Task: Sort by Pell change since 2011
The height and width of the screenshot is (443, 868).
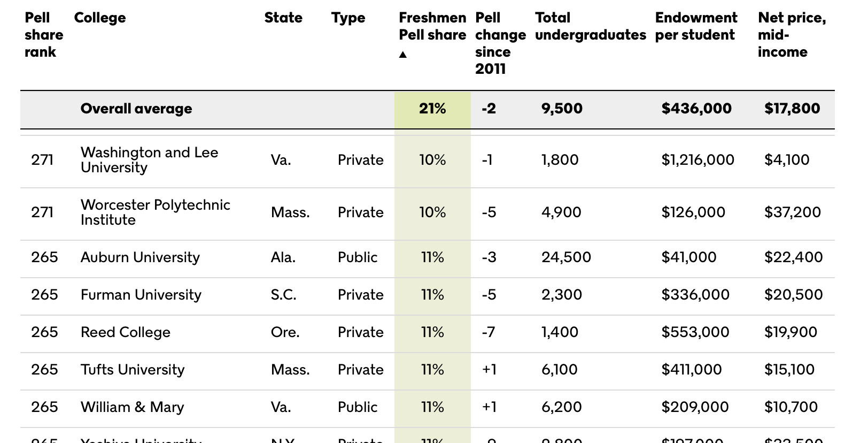Action: pyautogui.click(x=500, y=43)
